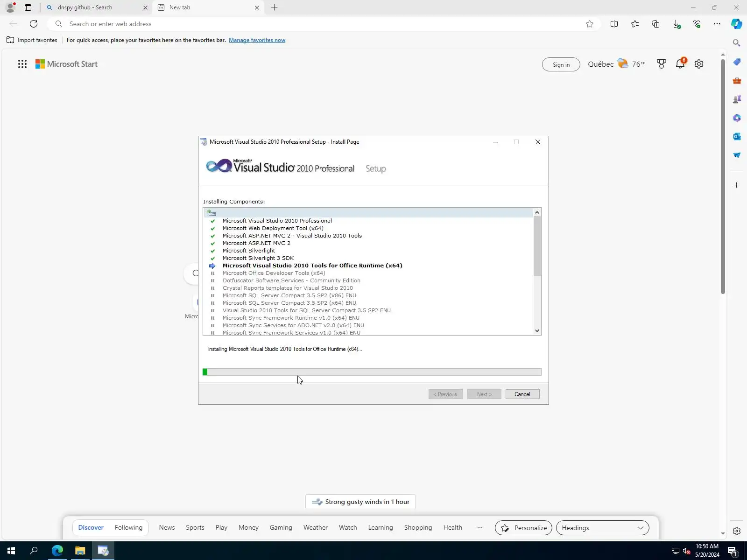Open the Edge profile icon
This screenshot has width=747, height=560.
click(x=10, y=7)
